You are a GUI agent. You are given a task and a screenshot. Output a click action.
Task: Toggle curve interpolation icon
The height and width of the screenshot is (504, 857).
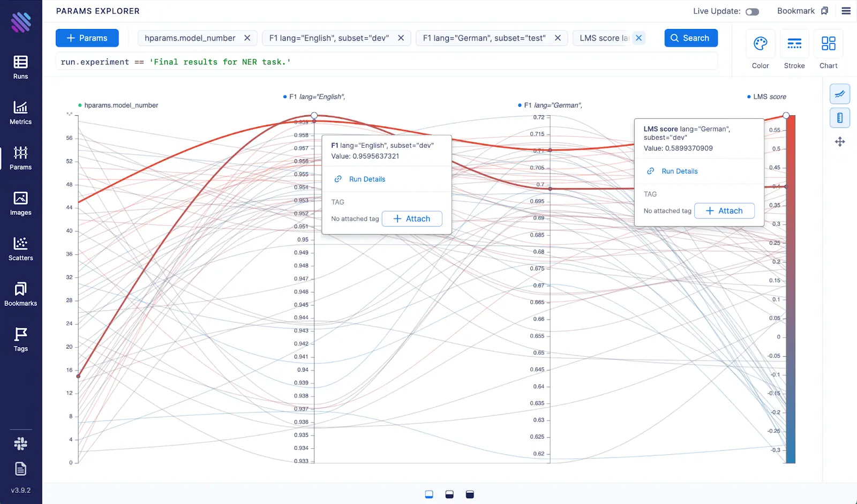(x=840, y=94)
